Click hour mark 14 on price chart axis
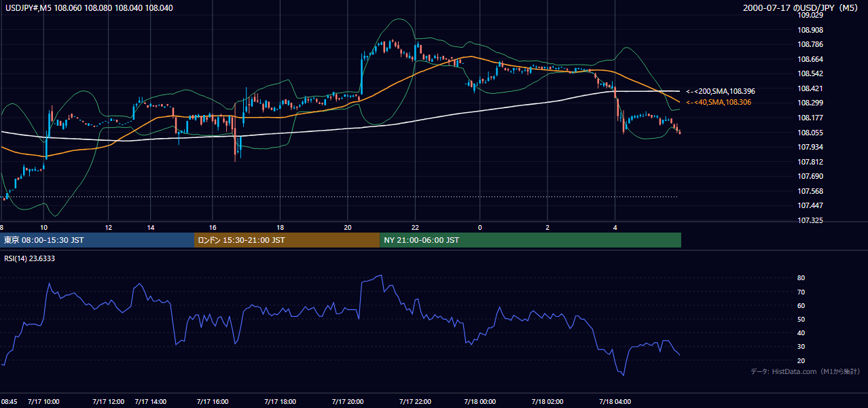The height and width of the screenshot is (408, 868). pyautogui.click(x=151, y=227)
